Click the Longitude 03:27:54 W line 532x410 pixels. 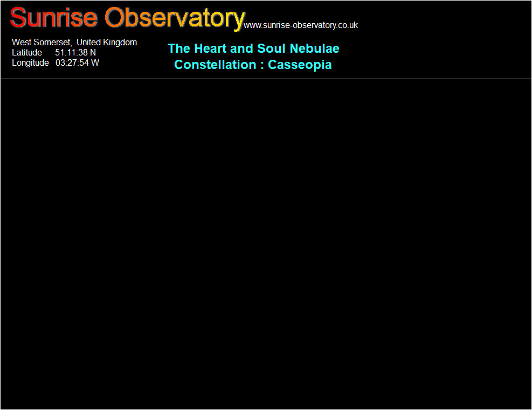[x=56, y=62]
